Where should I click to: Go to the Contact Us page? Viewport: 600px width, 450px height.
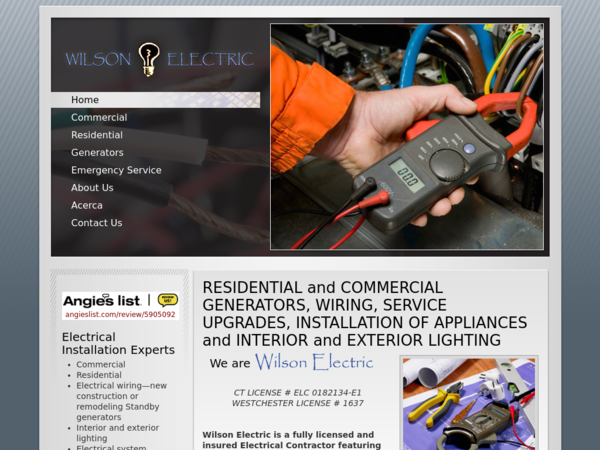[x=96, y=223]
